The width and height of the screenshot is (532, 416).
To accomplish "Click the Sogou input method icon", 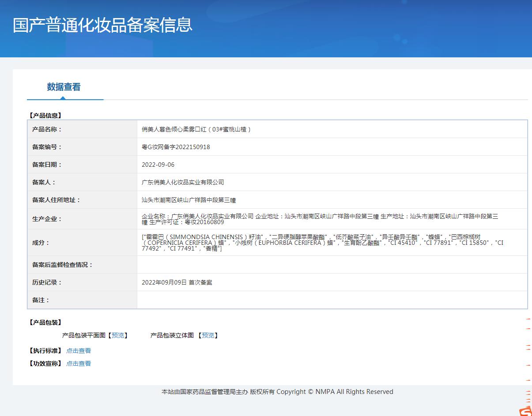I will pyautogui.click(x=526, y=411).
